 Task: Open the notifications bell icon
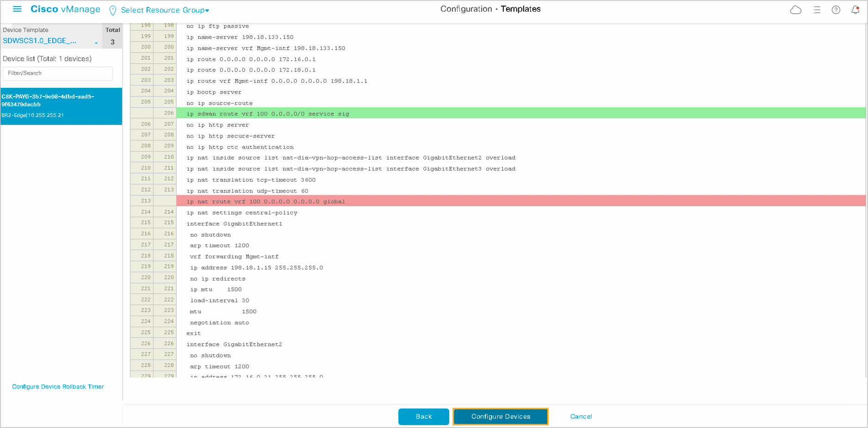click(x=856, y=10)
